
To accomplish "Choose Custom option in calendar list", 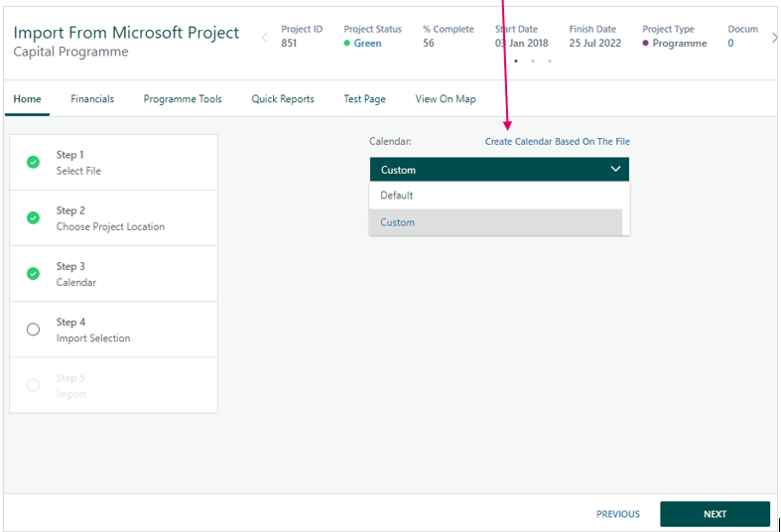I will tap(496, 222).
